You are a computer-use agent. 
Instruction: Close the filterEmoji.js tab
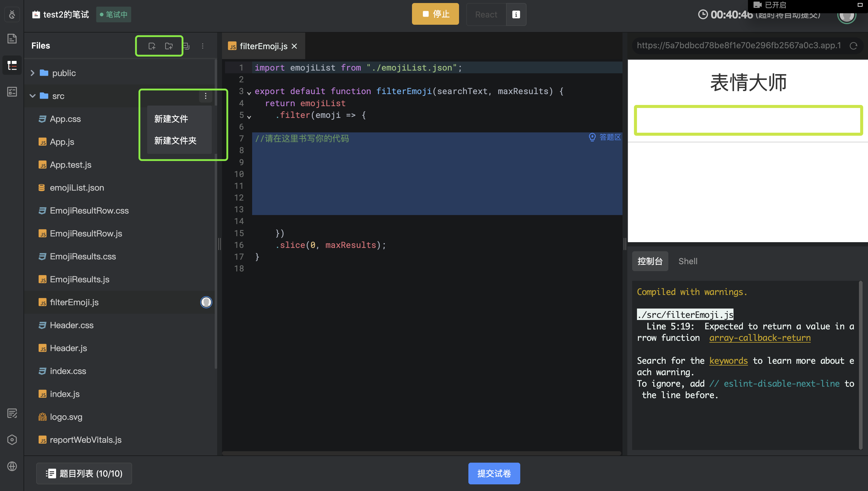pyautogui.click(x=294, y=46)
